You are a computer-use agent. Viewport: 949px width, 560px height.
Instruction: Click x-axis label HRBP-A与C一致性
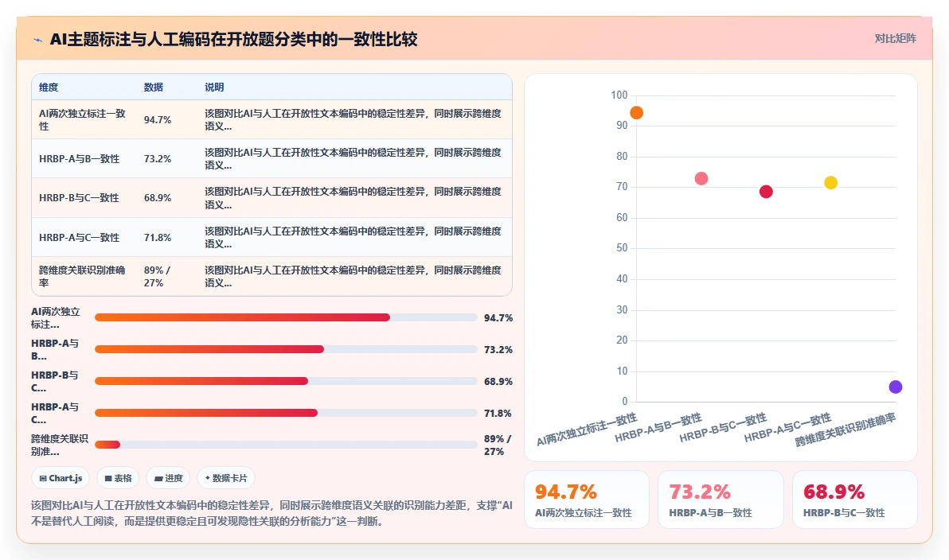coord(788,428)
